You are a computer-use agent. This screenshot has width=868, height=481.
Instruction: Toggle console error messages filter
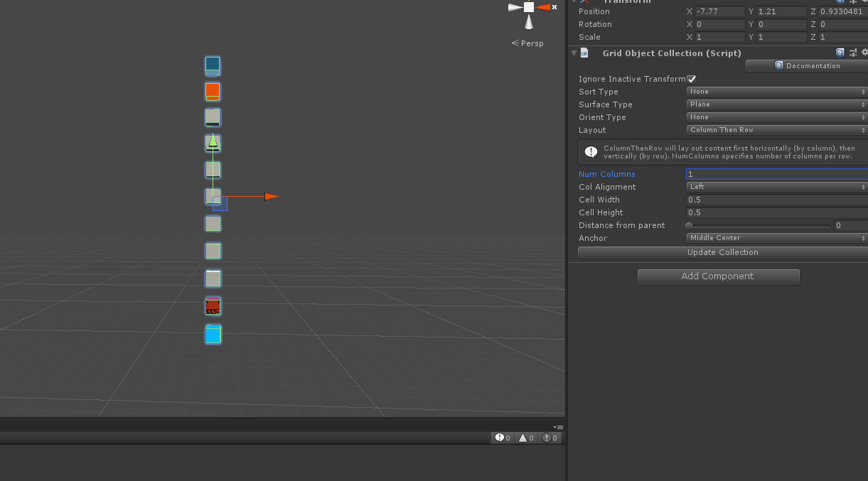[x=550, y=438]
